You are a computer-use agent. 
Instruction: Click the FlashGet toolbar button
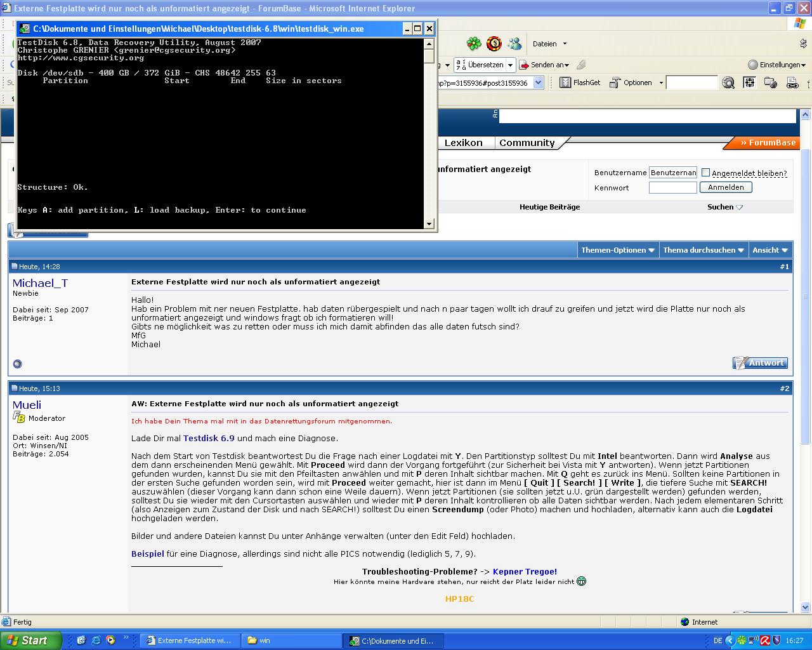point(580,83)
